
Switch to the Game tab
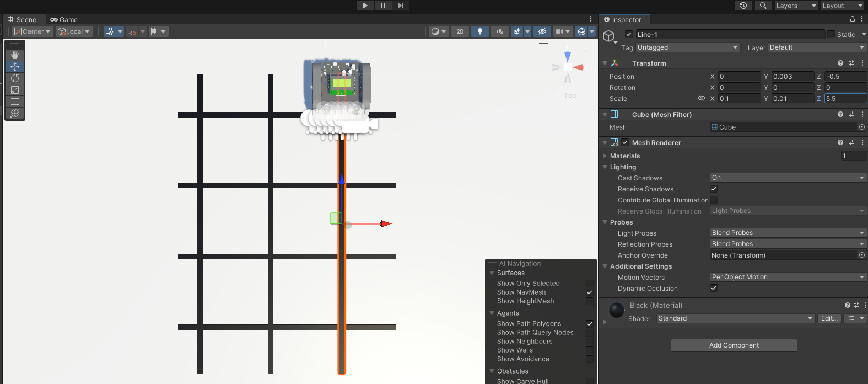pos(64,19)
